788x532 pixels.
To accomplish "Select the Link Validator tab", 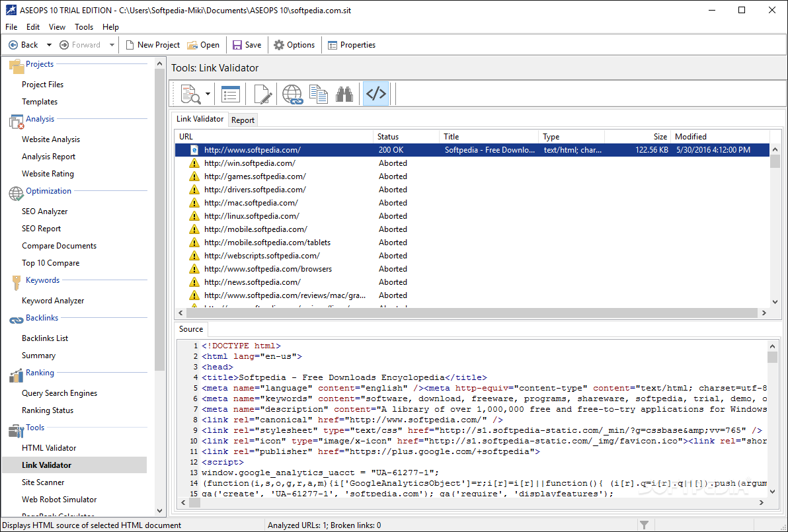I will 200,119.
